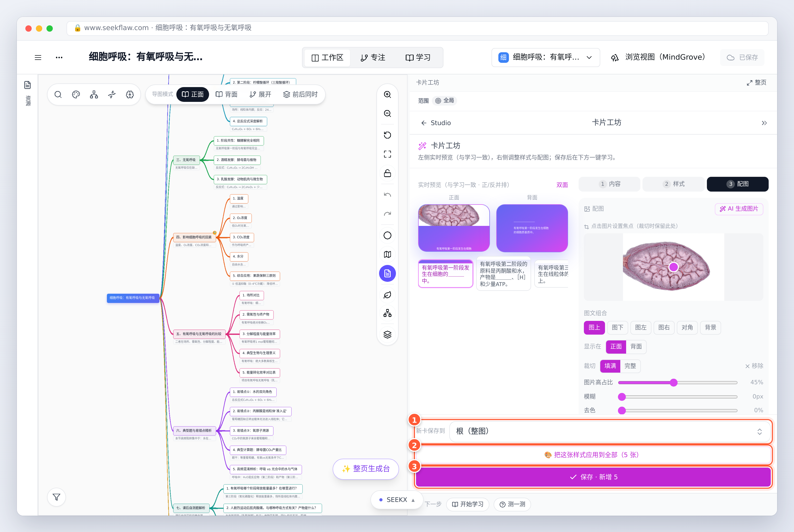
Task: Click the filter funnel icon
Action: (57, 497)
